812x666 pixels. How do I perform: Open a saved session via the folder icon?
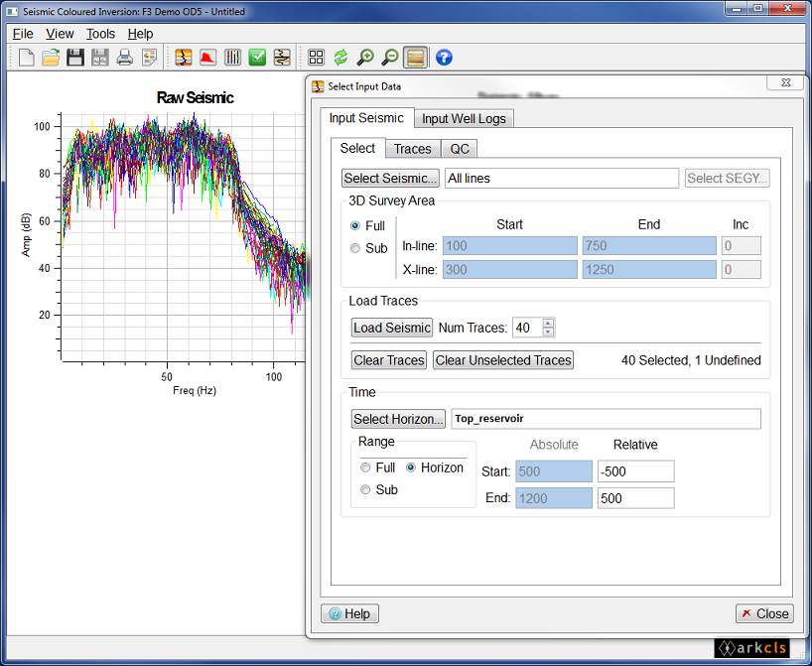pyautogui.click(x=51, y=57)
